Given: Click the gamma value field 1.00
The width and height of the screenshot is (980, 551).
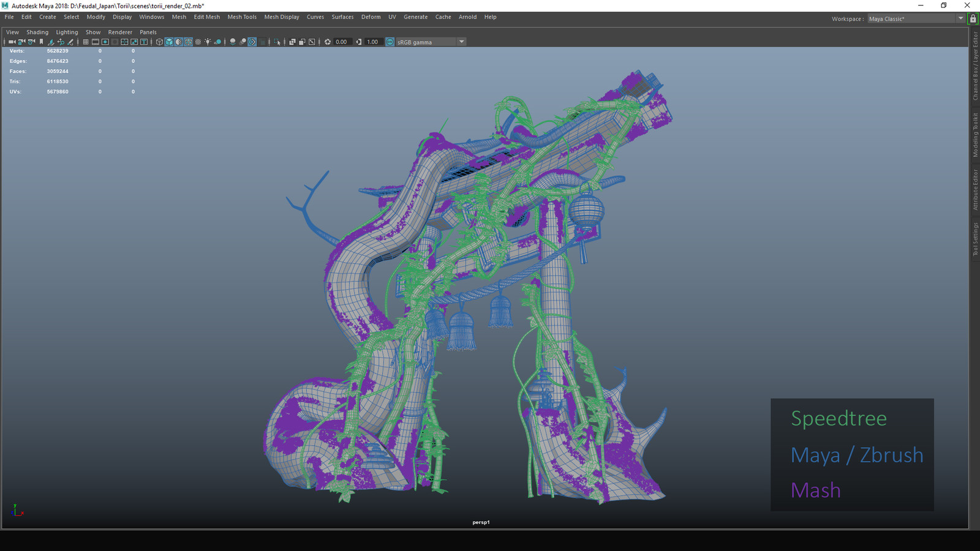Looking at the screenshot, I should 373,42.
